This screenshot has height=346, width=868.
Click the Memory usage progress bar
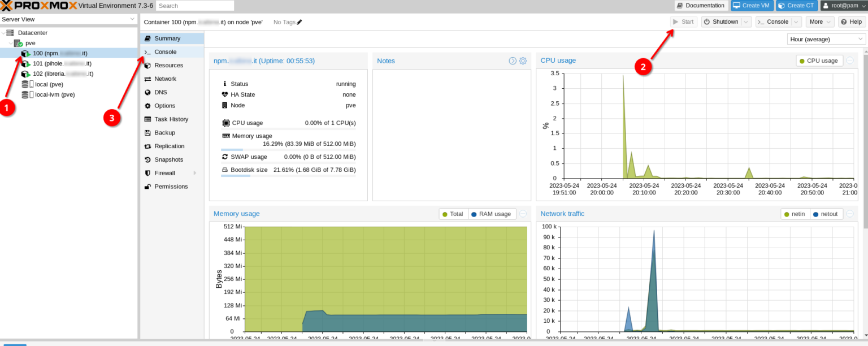pos(288,150)
